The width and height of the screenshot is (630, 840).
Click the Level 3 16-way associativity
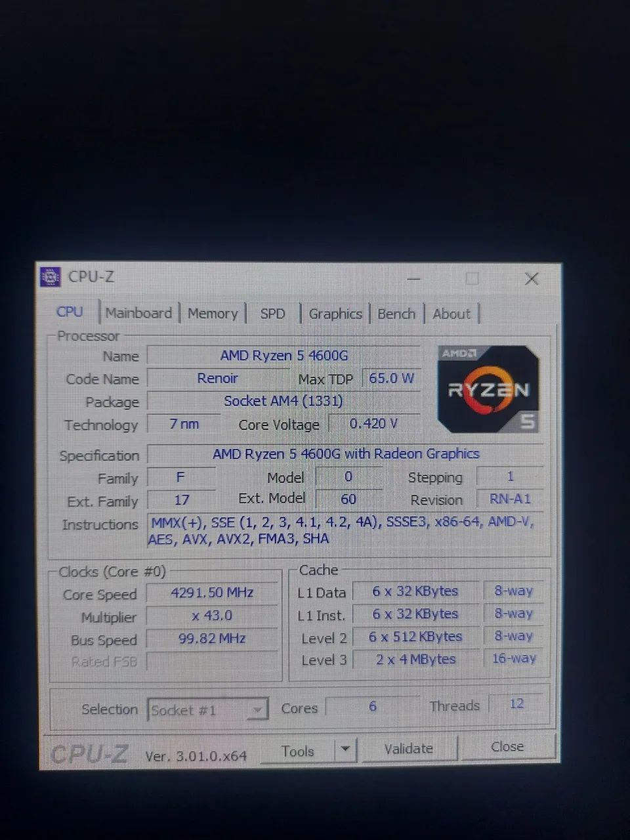click(513, 658)
